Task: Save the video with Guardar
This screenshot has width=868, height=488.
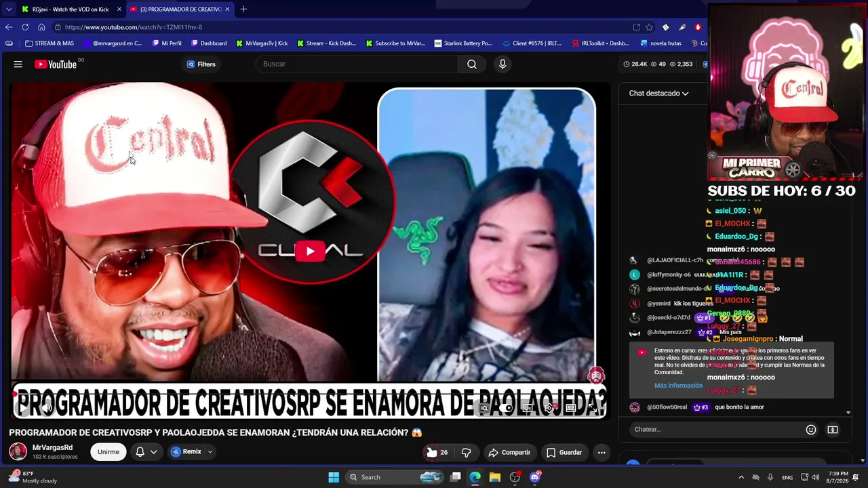Action: 564,452
